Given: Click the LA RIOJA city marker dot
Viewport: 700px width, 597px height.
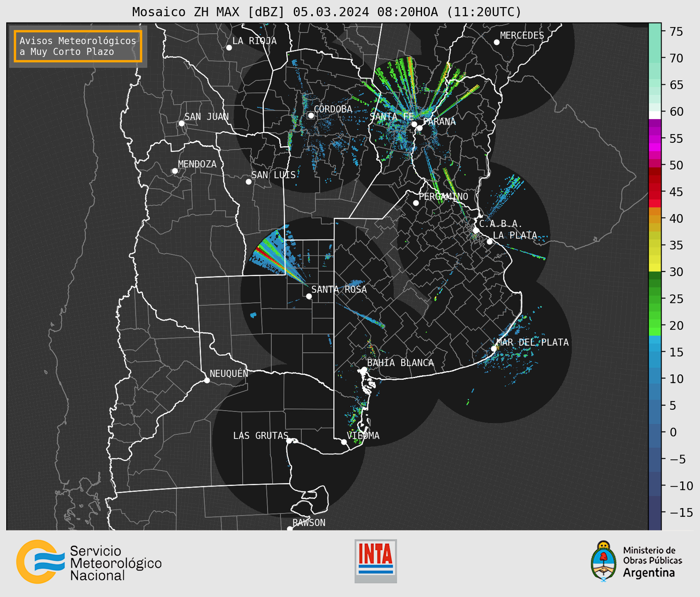Looking at the screenshot, I should (x=229, y=48).
